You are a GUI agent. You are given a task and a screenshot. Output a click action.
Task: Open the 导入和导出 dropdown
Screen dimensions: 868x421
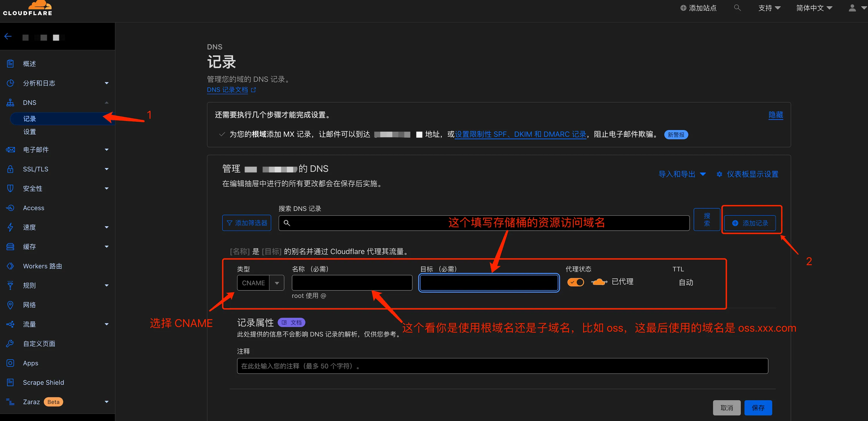click(682, 174)
